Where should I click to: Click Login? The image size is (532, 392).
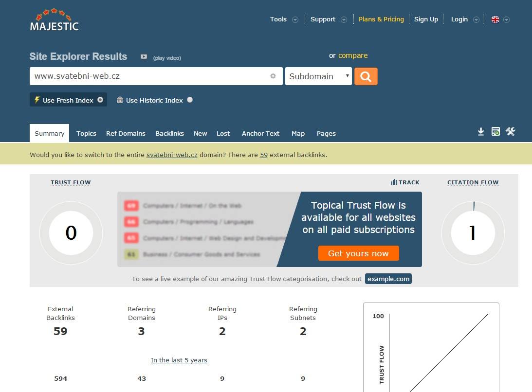(x=459, y=19)
